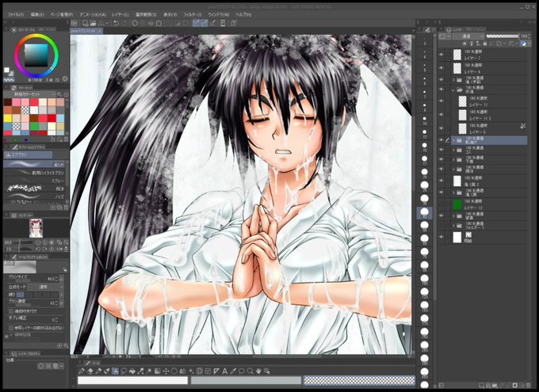The image size is (539, 392).
Task: Toggle visibility of 背景 folder
Action: pyautogui.click(x=442, y=215)
